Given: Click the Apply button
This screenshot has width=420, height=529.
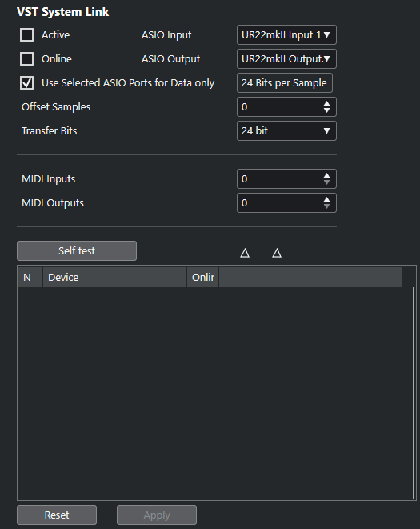Looking at the screenshot, I should [x=157, y=515].
